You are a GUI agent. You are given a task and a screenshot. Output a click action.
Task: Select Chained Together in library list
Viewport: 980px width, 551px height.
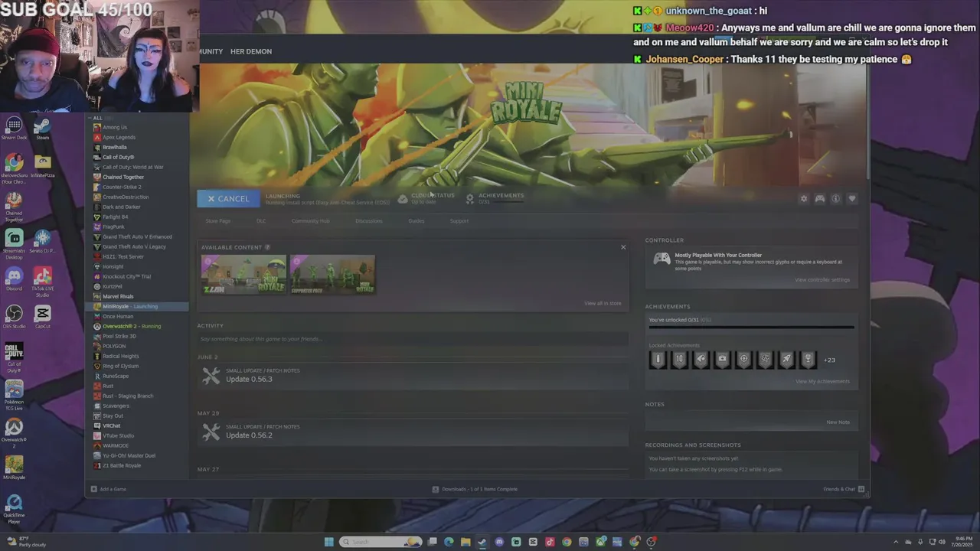tap(123, 177)
